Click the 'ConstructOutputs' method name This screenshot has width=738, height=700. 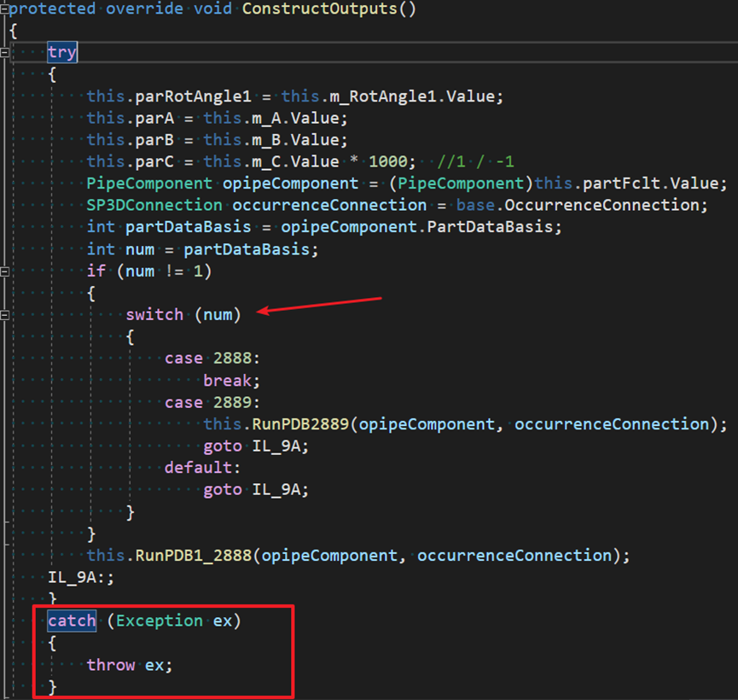[x=320, y=9]
